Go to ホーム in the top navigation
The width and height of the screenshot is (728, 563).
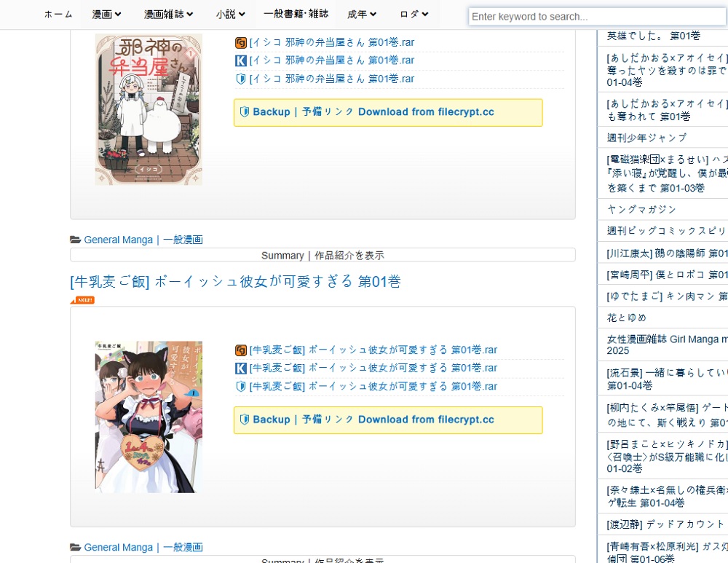coord(58,14)
